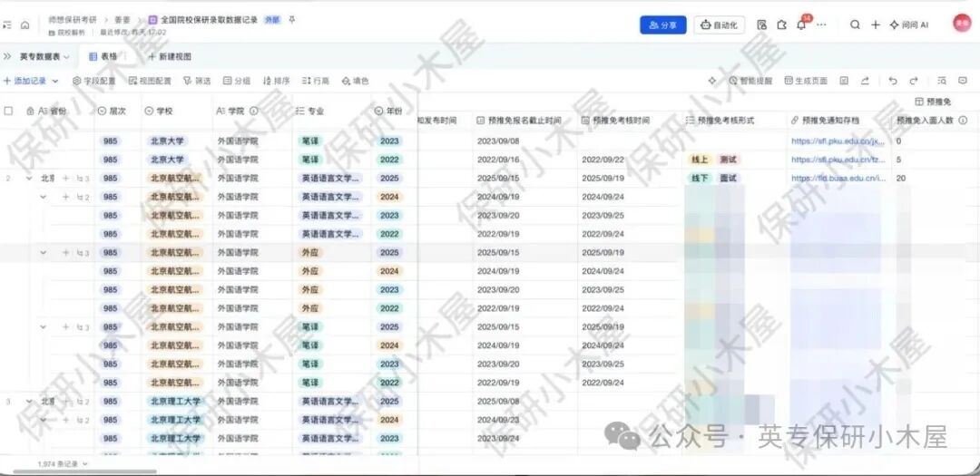This screenshot has width=980, height=476.
Task: Open the find-in-table search icon
Action: (x=942, y=81)
